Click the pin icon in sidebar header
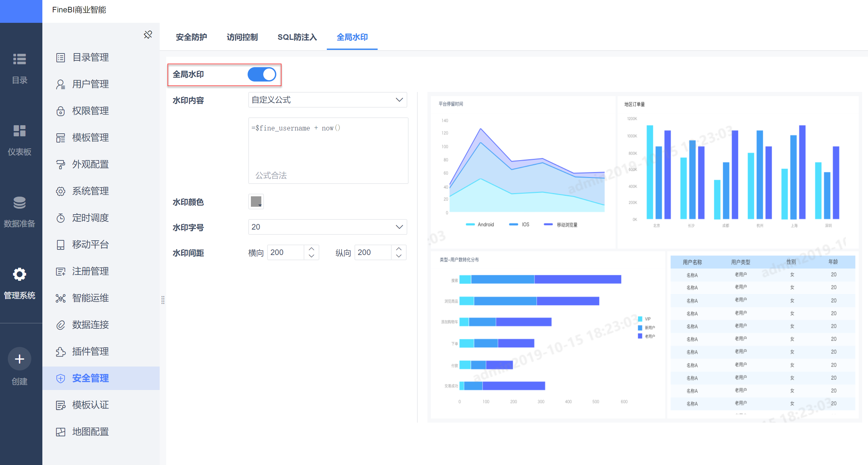 (x=148, y=35)
